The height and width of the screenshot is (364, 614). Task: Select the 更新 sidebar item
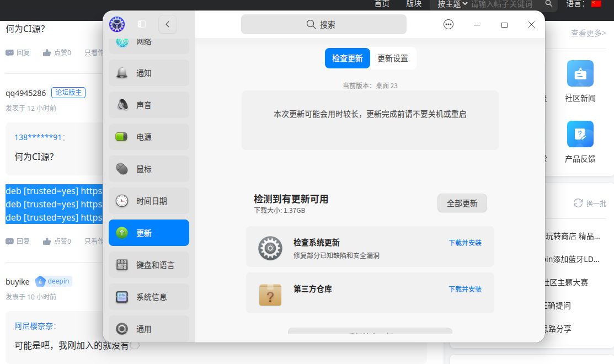pos(149,233)
